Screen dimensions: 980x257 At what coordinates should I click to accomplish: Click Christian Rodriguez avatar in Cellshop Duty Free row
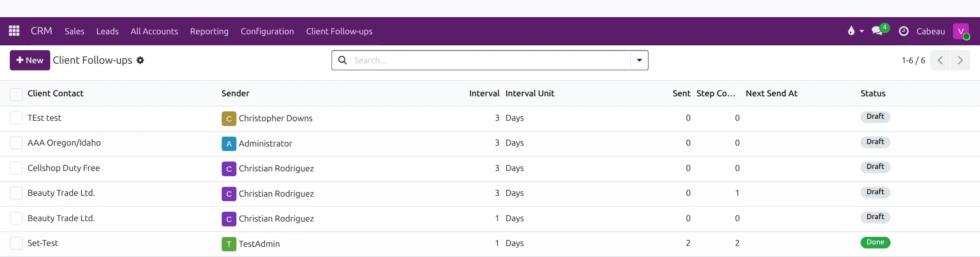coord(229,168)
